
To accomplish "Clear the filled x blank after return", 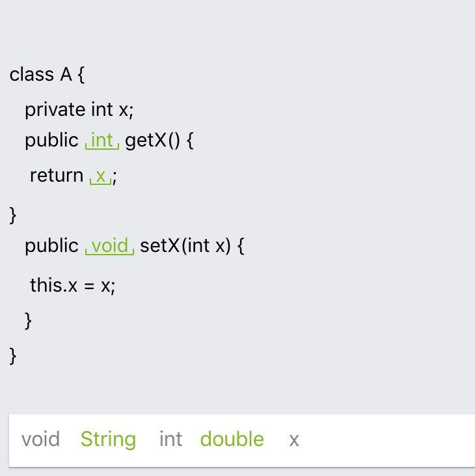I will coord(100,176).
